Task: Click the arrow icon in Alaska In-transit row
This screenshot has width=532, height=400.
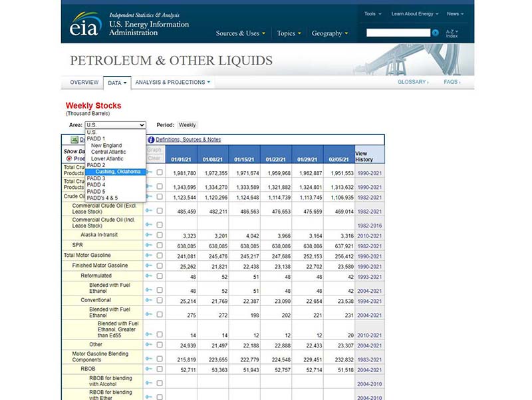Action: click(148, 235)
